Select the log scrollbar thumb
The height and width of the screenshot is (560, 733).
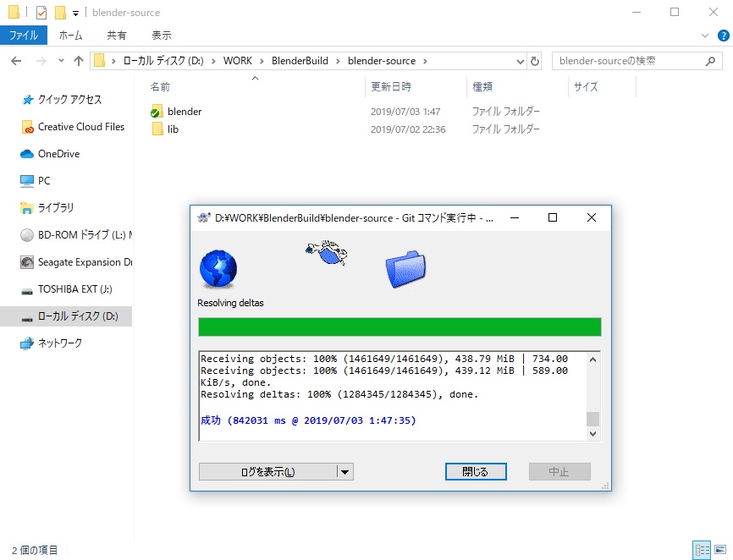(x=592, y=419)
